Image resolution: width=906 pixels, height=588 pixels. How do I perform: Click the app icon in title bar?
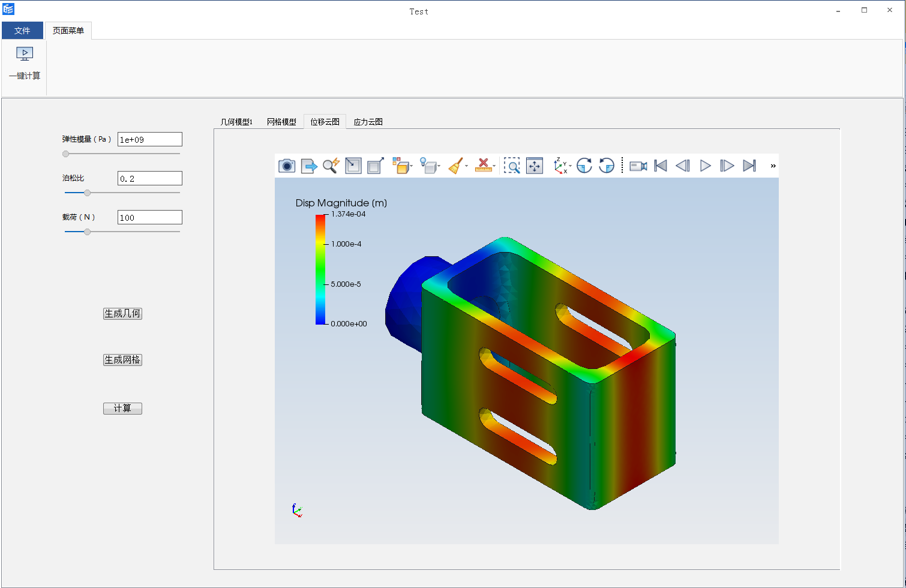coord(8,9)
